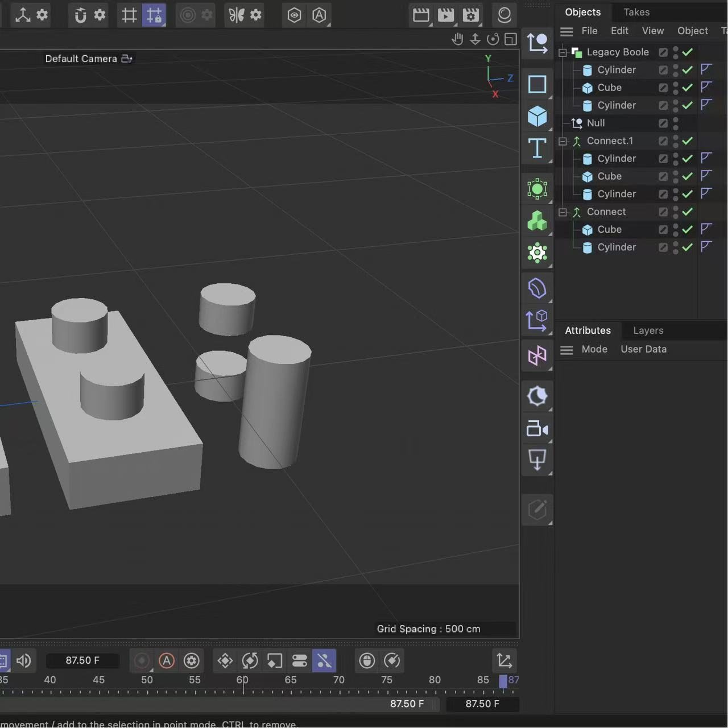Uncheck the enable checkmark on Connect.1
The height and width of the screenshot is (728, 728).
coord(686,141)
